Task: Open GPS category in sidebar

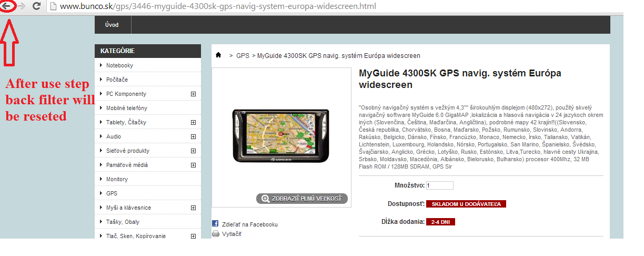Action: coord(112,193)
